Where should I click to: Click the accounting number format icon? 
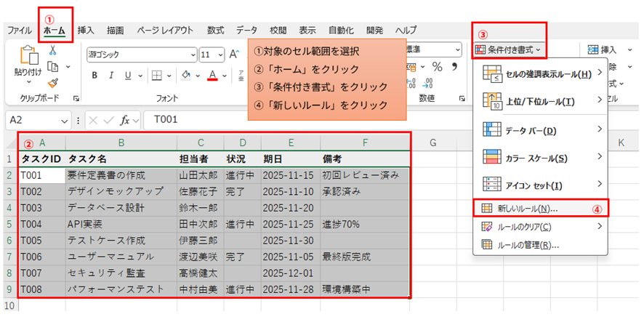411,67
